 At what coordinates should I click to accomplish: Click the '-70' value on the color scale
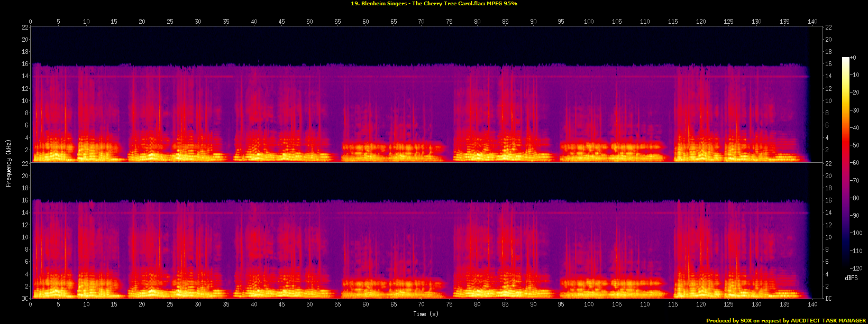point(855,181)
